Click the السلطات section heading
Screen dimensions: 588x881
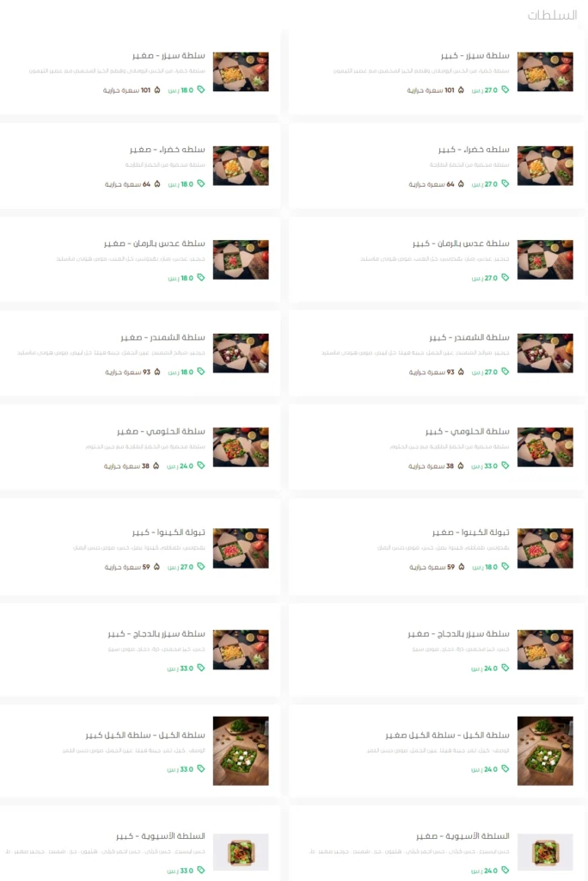pos(552,15)
